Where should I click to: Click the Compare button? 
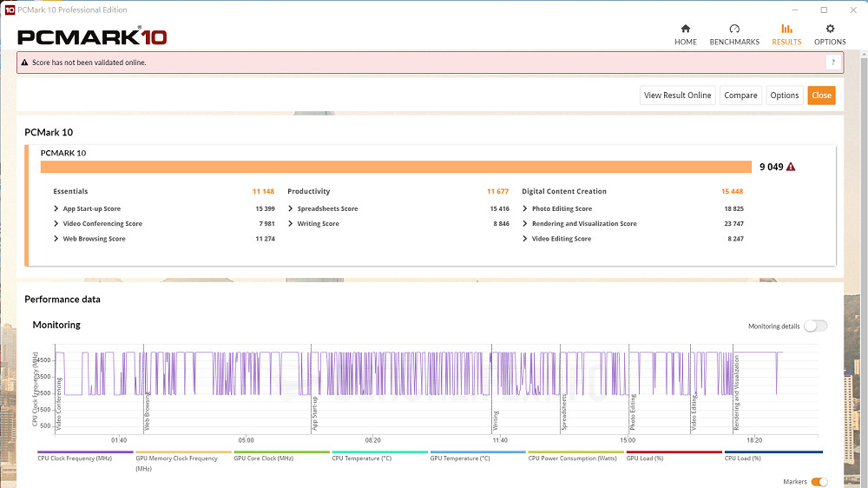point(740,96)
